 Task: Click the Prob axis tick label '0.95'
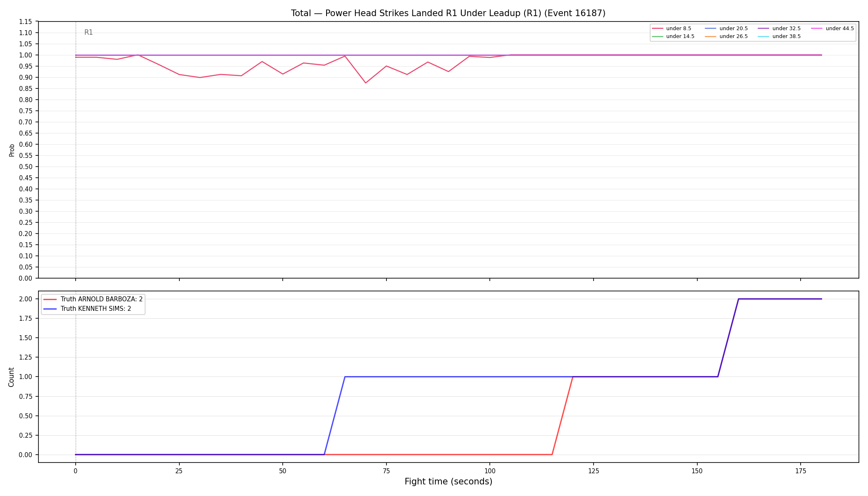(x=26, y=66)
